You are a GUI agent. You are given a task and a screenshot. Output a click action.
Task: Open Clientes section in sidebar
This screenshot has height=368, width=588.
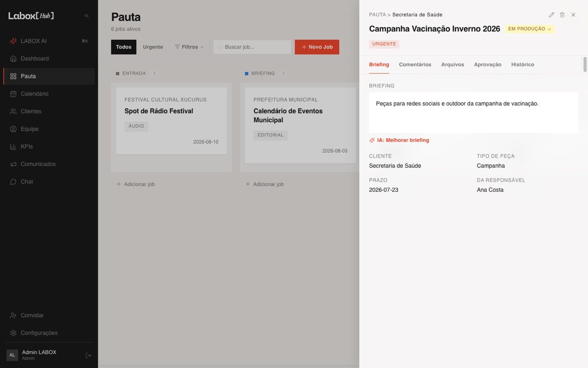click(49, 111)
